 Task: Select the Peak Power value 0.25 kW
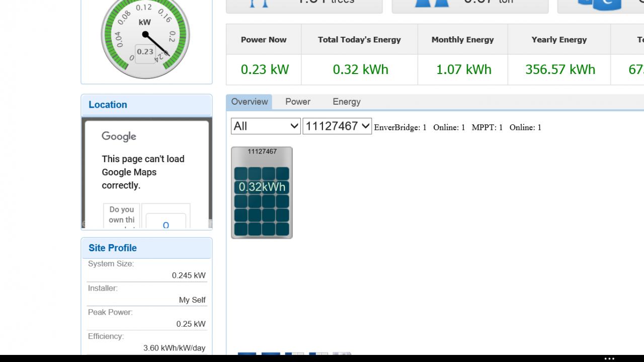191,324
